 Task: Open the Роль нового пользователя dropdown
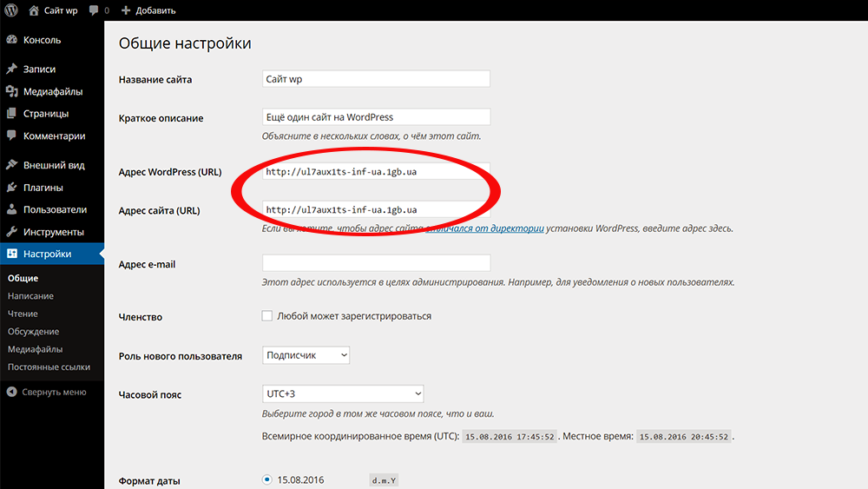pos(306,355)
